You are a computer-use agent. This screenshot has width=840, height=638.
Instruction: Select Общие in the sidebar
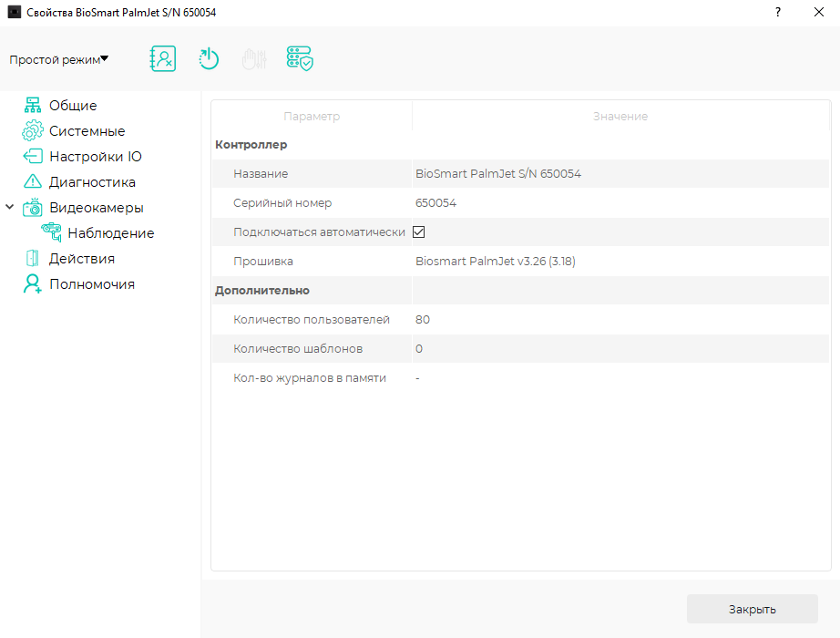[x=73, y=105]
